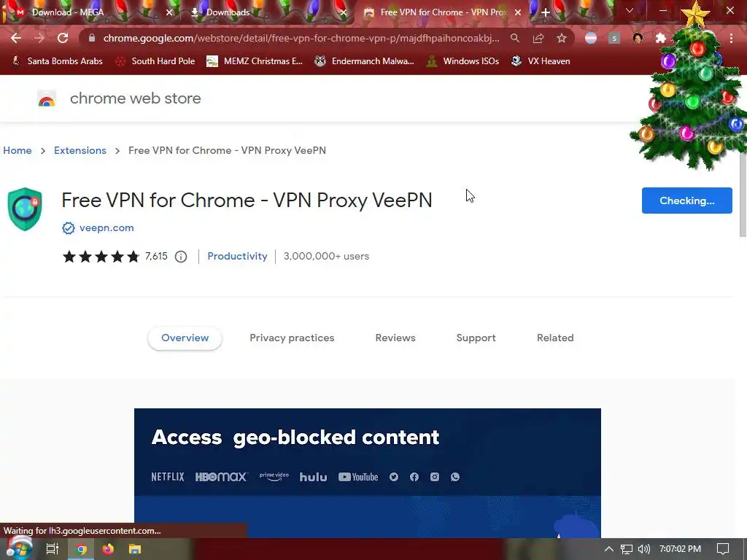Image resolution: width=747 pixels, height=560 pixels.
Task: Go to Extensions in the breadcrumb
Action: point(80,150)
